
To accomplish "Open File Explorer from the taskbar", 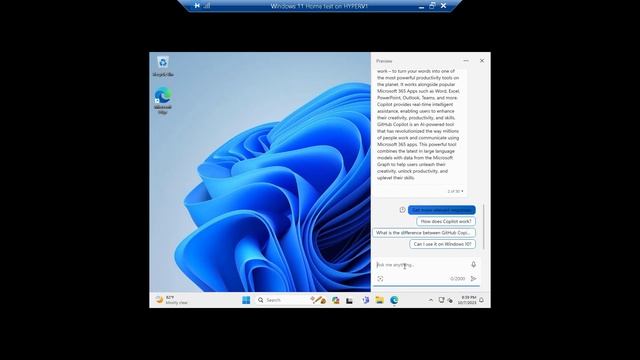I will [x=380, y=300].
